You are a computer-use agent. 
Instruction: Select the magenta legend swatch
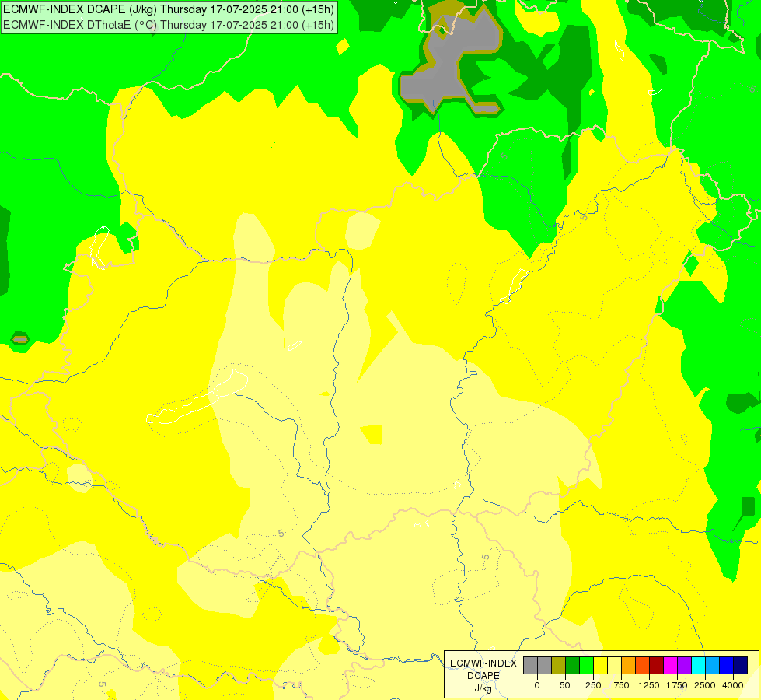[x=670, y=665]
